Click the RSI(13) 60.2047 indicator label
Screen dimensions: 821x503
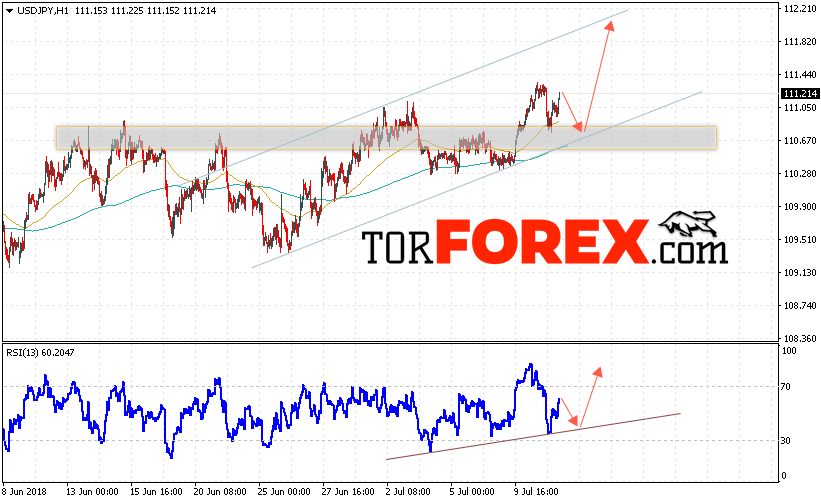40,353
